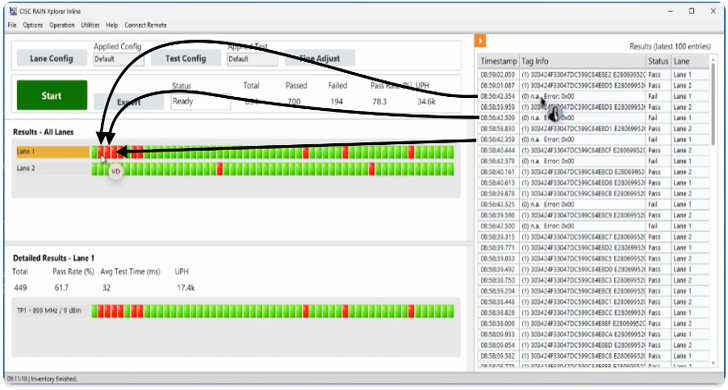The height and width of the screenshot is (390, 728).
Task: Click the CISC RAIN Xplorer title bar icon
Action: [13, 11]
